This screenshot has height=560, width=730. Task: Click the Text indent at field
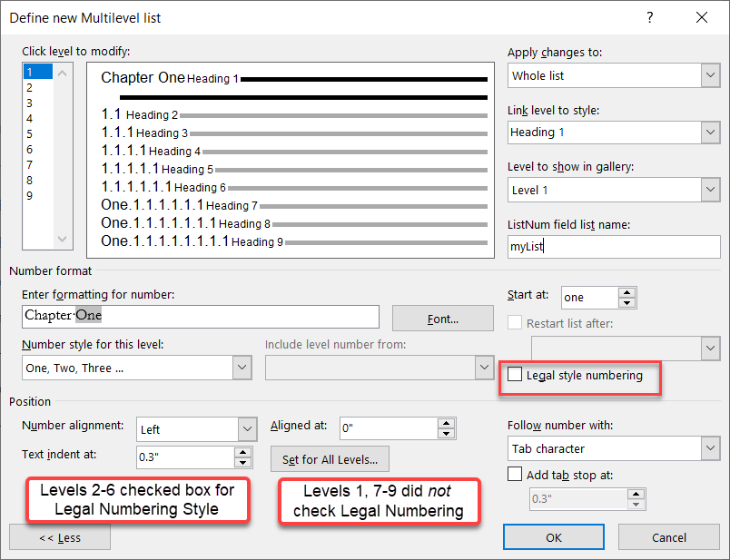185,457
